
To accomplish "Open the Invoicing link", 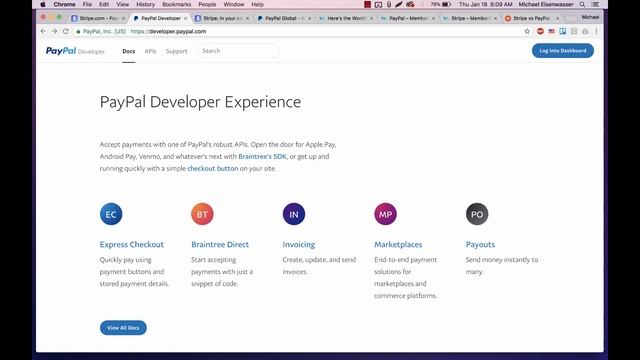I will pyautogui.click(x=299, y=244).
